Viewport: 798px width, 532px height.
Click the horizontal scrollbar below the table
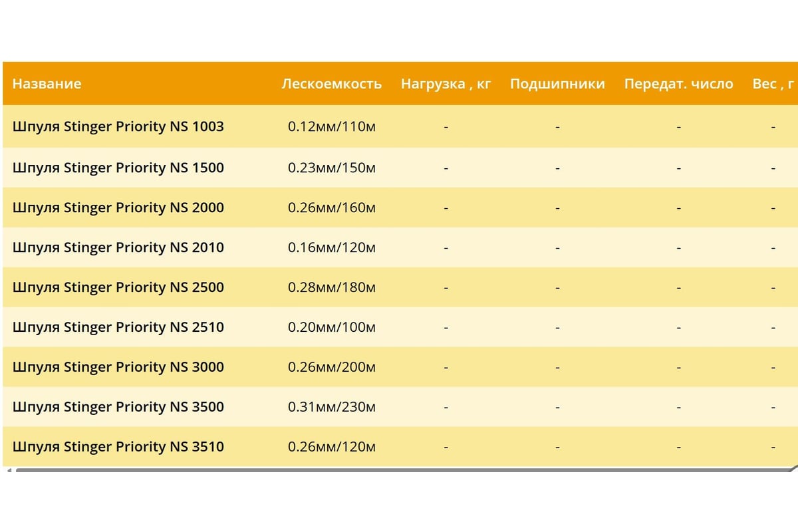399,469
